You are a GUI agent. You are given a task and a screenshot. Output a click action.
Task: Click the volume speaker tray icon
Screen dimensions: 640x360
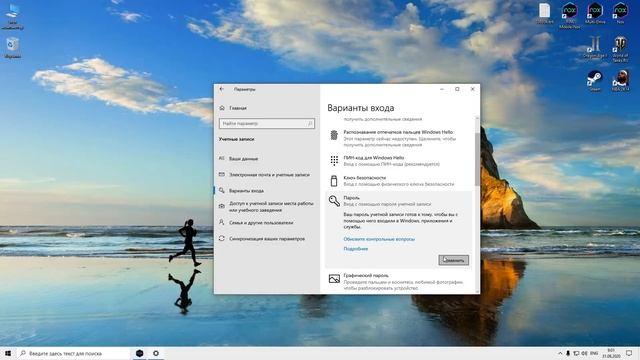pyautogui.click(x=584, y=353)
